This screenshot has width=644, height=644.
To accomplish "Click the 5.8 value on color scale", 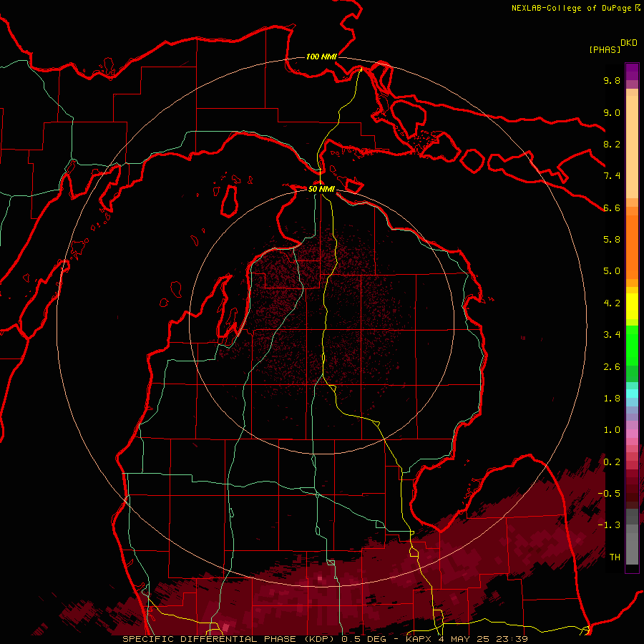I will point(612,240).
